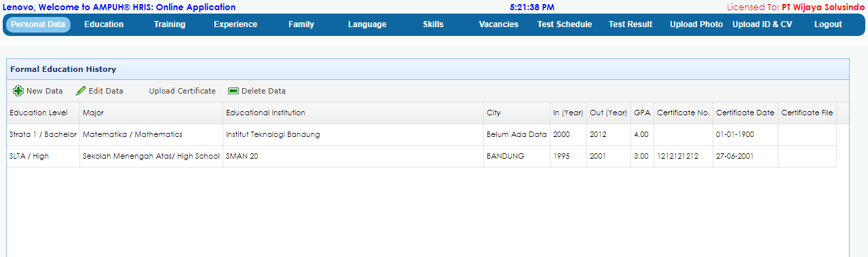Open the Experience tab
Viewport: 868px width, 257px height.
coord(235,24)
